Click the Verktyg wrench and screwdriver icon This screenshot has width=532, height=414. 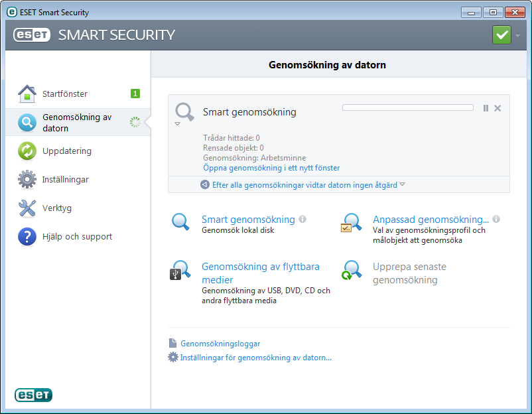27,208
